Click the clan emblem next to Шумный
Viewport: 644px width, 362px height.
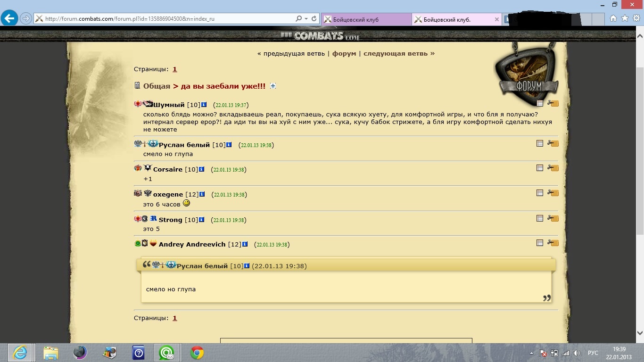(x=148, y=104)
